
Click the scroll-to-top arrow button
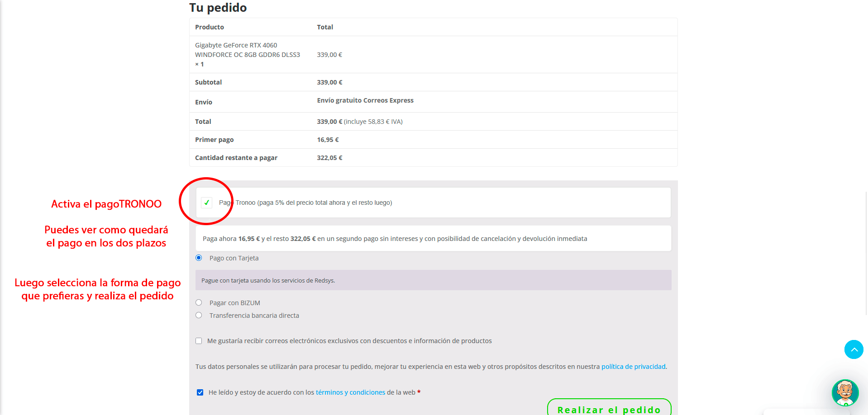click(854, 349)
